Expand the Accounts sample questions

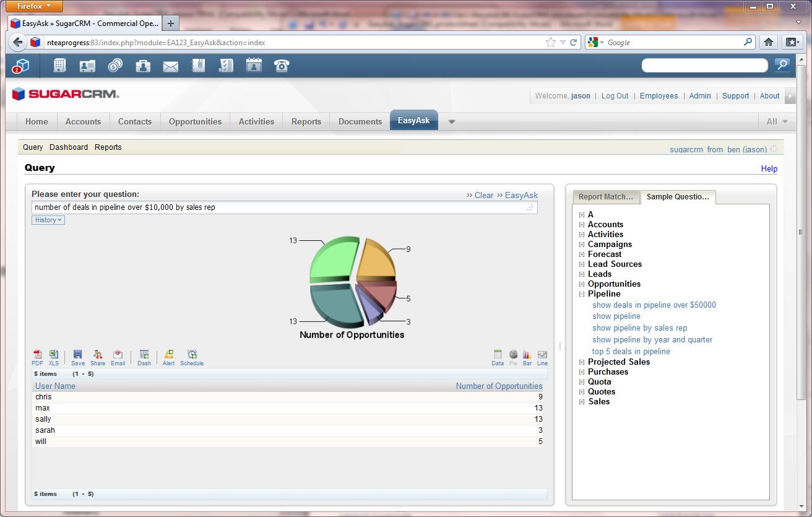click(582, 225)
